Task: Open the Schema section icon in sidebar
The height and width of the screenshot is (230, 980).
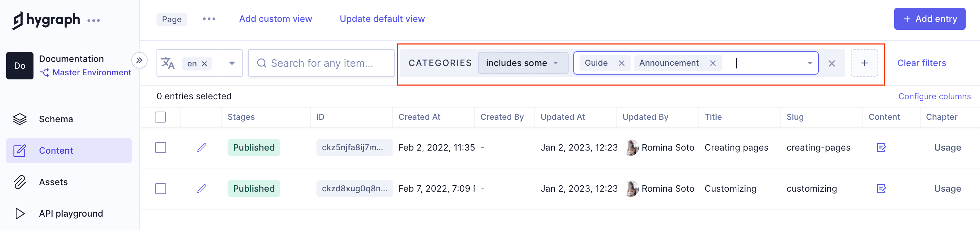Action: pyautogui.click(x=20, y=119)
